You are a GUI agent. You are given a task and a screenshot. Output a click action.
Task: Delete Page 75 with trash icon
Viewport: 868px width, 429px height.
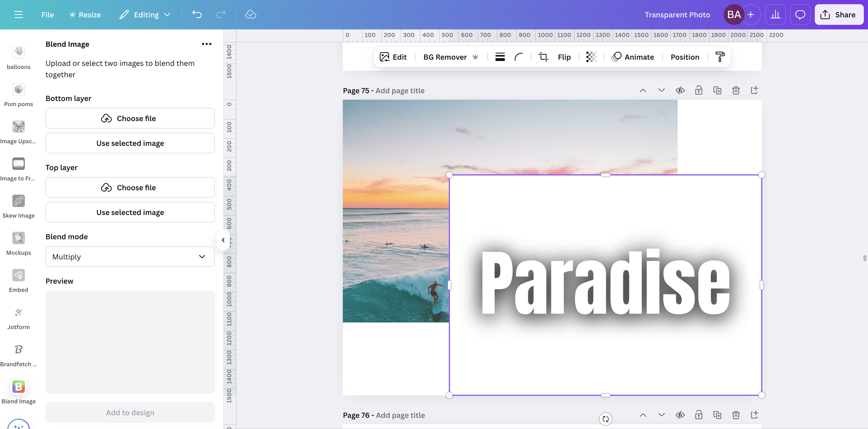click(x=736, y=91)
